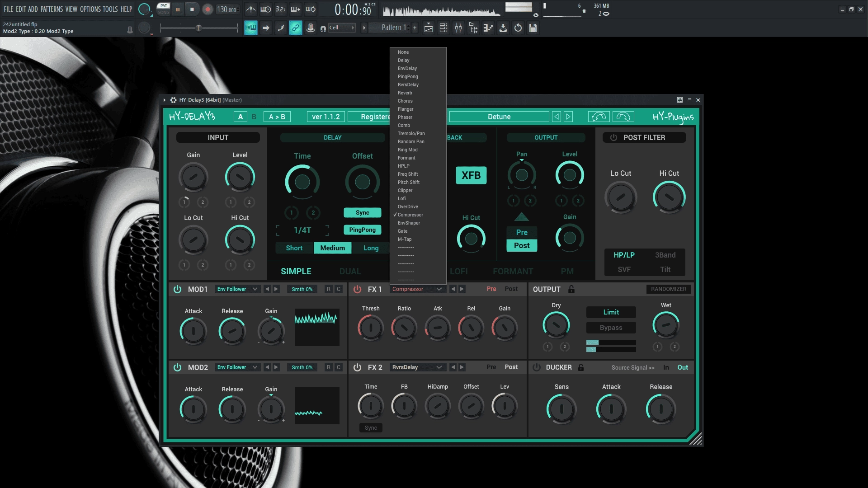Toggle the OUTPUT section lock icon
Screen dimensions: 868x488
(x=571, y=289)
